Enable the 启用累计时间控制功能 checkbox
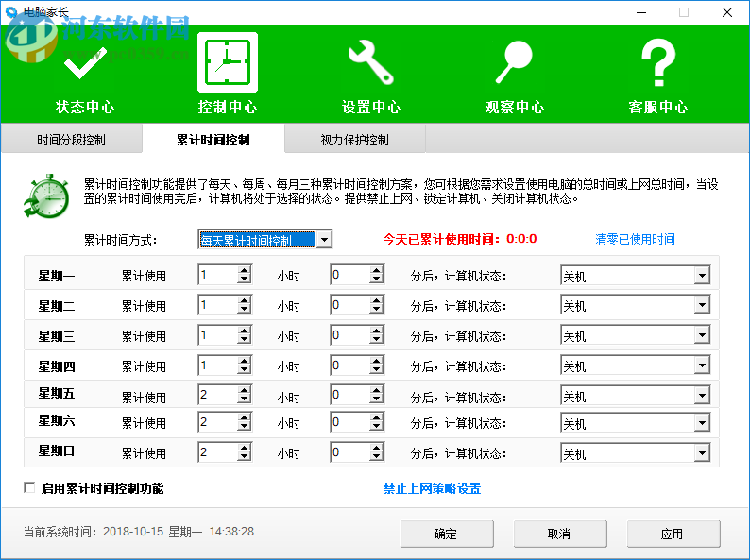Screen dimensions: 750x560 [29, 488]
